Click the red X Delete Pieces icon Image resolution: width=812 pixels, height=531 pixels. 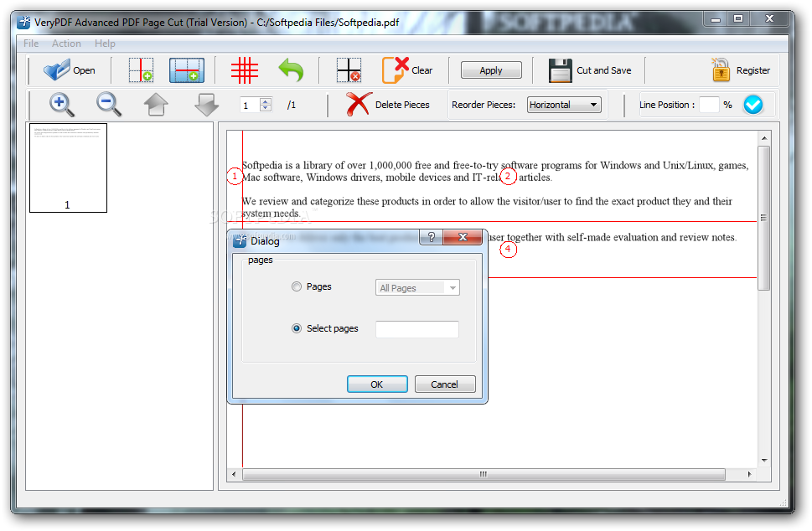[359, 104]
